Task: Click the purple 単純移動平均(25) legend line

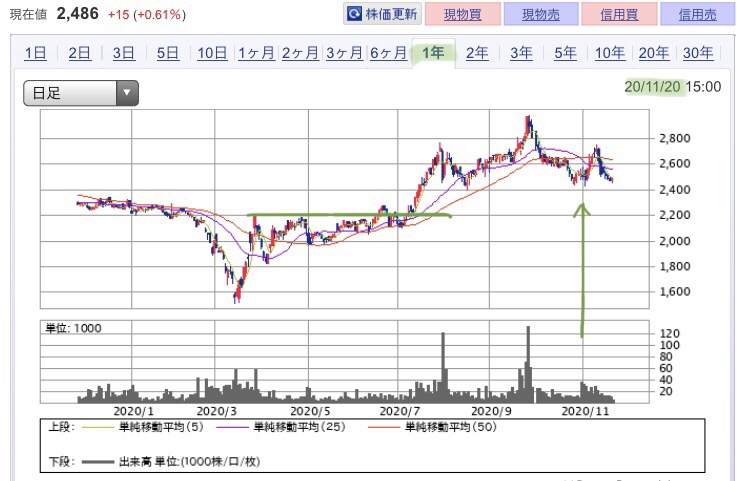Action: tap(233, 427)
